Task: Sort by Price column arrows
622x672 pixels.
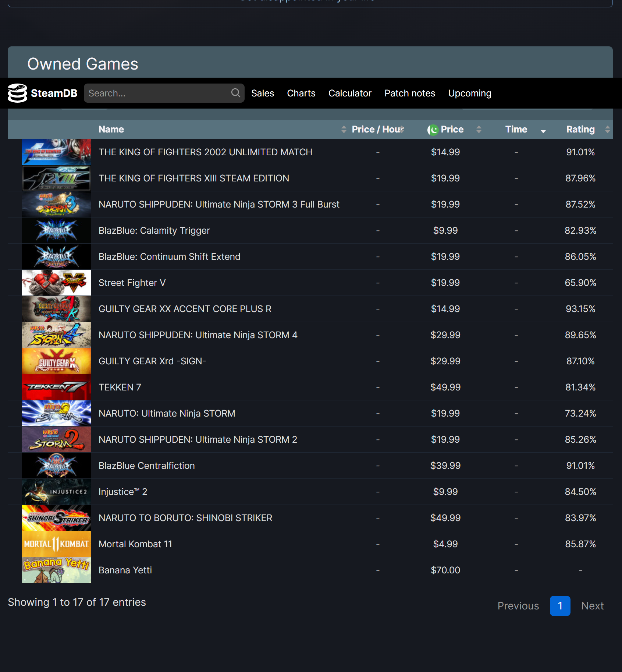Action: [479, 130]
